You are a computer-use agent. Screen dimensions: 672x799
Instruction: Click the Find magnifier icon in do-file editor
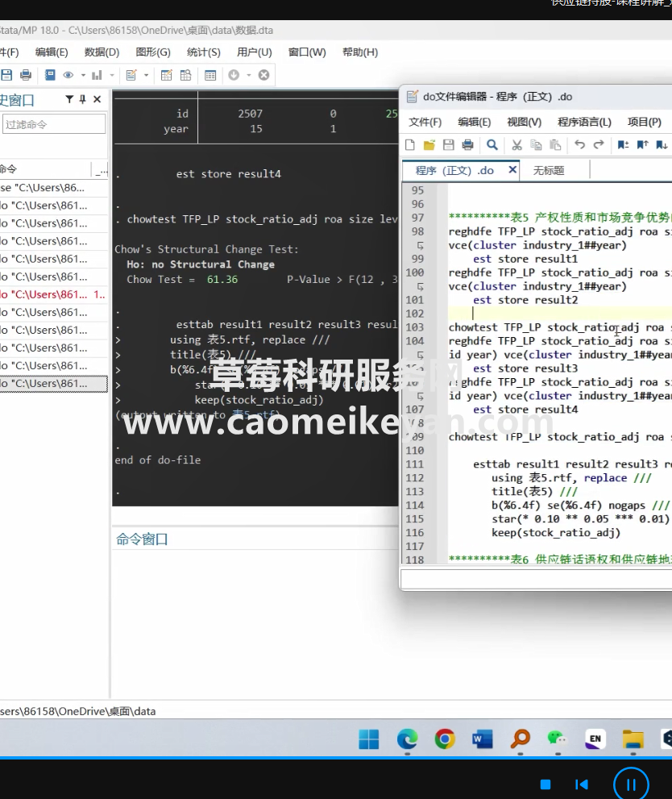492,144
